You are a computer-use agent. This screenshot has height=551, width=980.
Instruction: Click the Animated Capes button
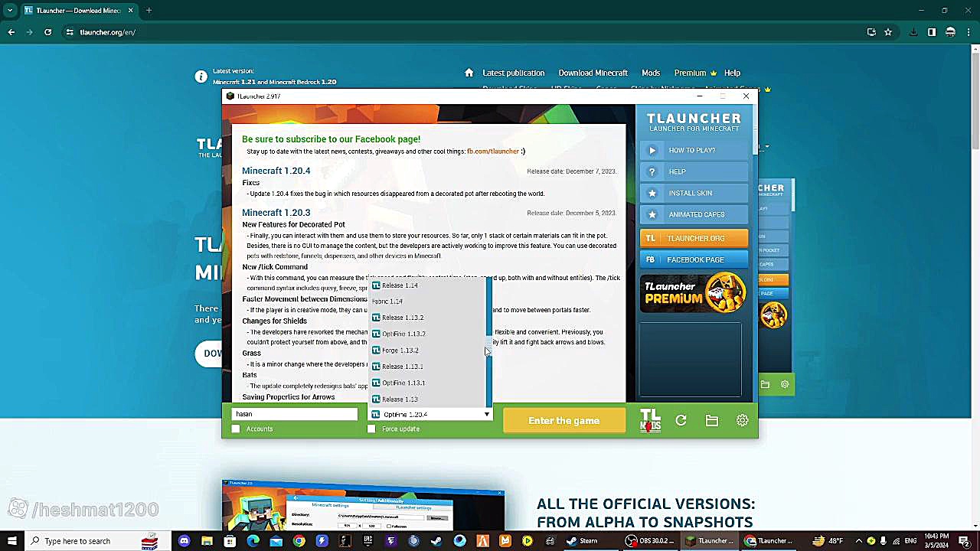(x=694, y=214)
